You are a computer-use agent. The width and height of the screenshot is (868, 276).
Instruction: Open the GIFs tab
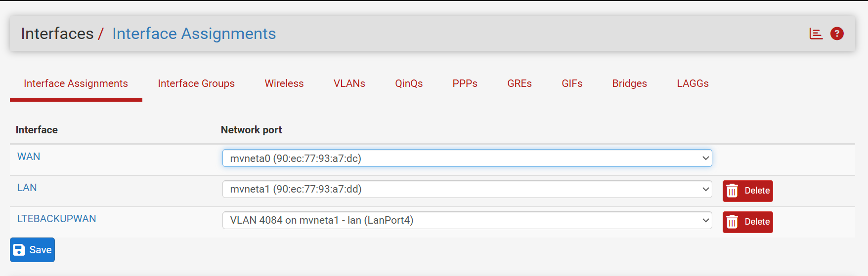point(572,83)
